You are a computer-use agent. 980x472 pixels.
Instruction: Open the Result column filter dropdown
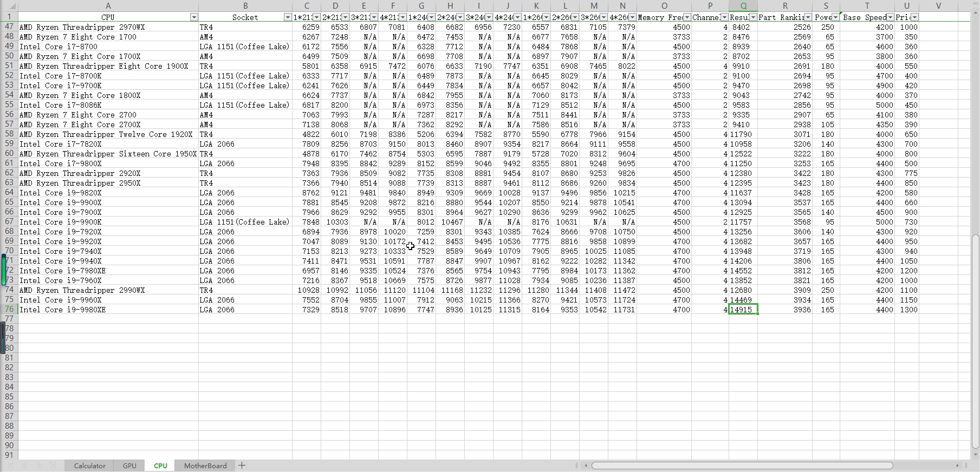(x=753, y=17)
